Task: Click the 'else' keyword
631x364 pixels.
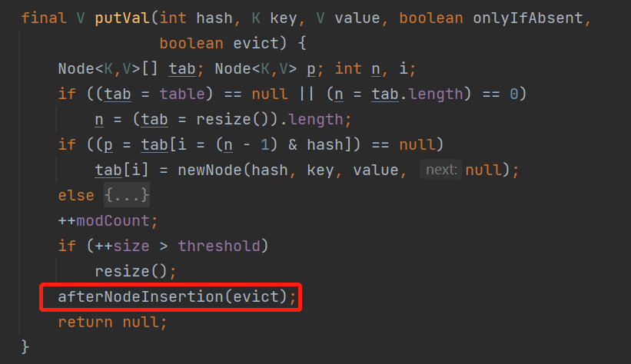Action: 76,196
